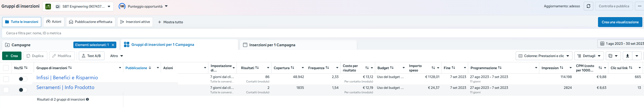Click the Duplica button

click(x=35, y=56)
